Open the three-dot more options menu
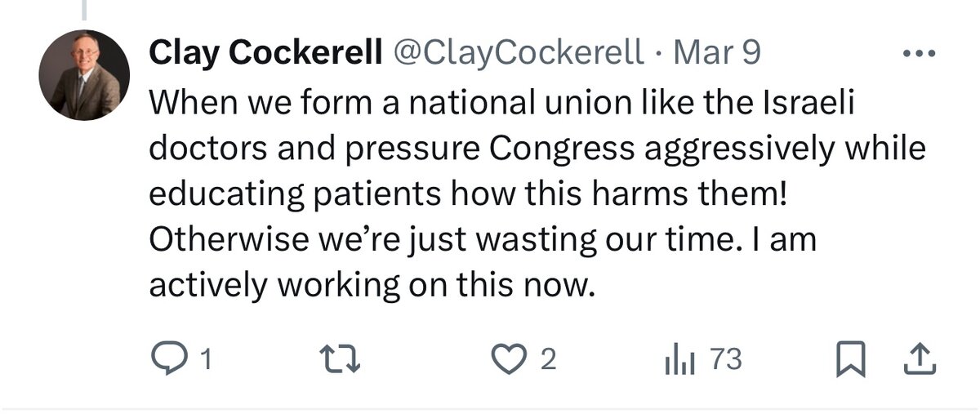This screenshot has height=414, width=980. point(919,54)
